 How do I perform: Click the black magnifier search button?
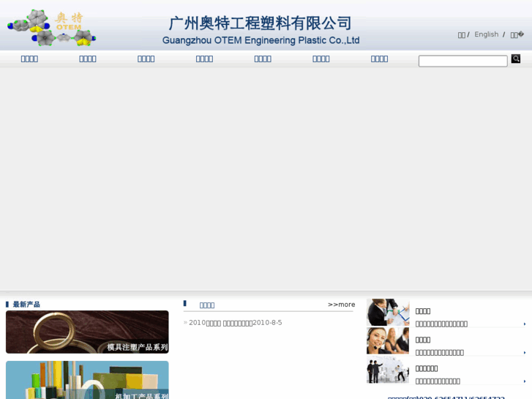tap(516, 59)
